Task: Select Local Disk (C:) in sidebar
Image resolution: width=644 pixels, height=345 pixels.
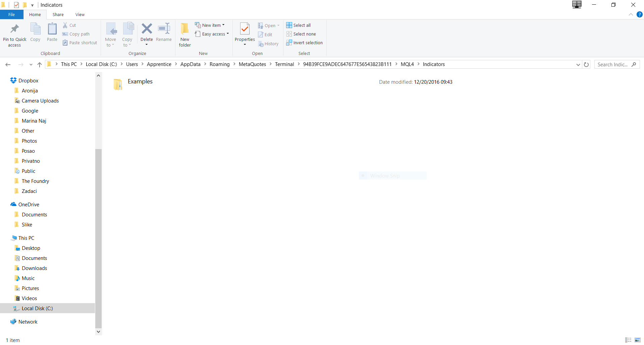Action: click(47, 308)
